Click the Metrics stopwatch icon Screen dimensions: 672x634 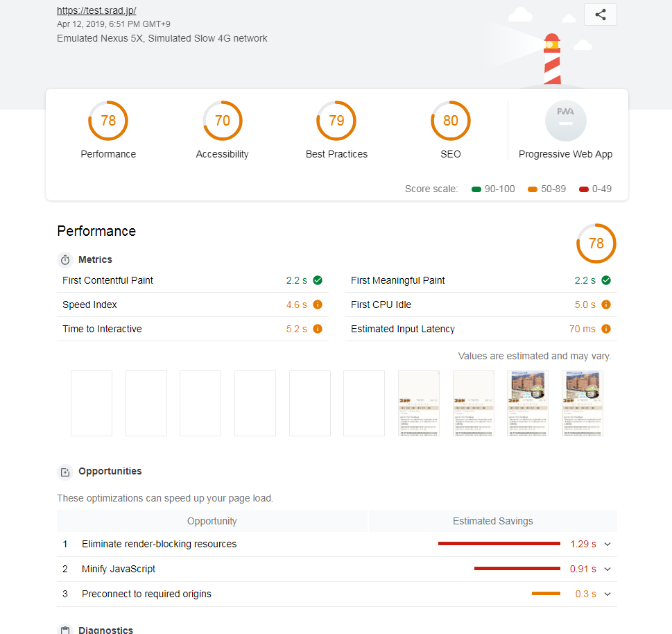coord(65,259)
